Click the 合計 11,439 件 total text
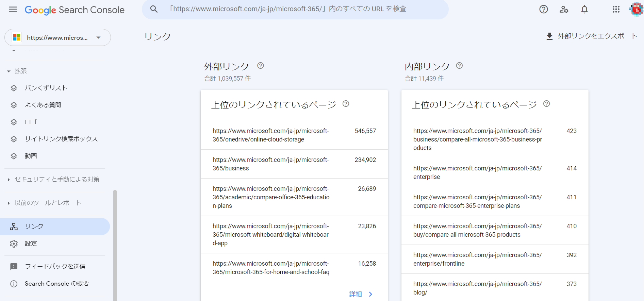 tap(424, 79)
